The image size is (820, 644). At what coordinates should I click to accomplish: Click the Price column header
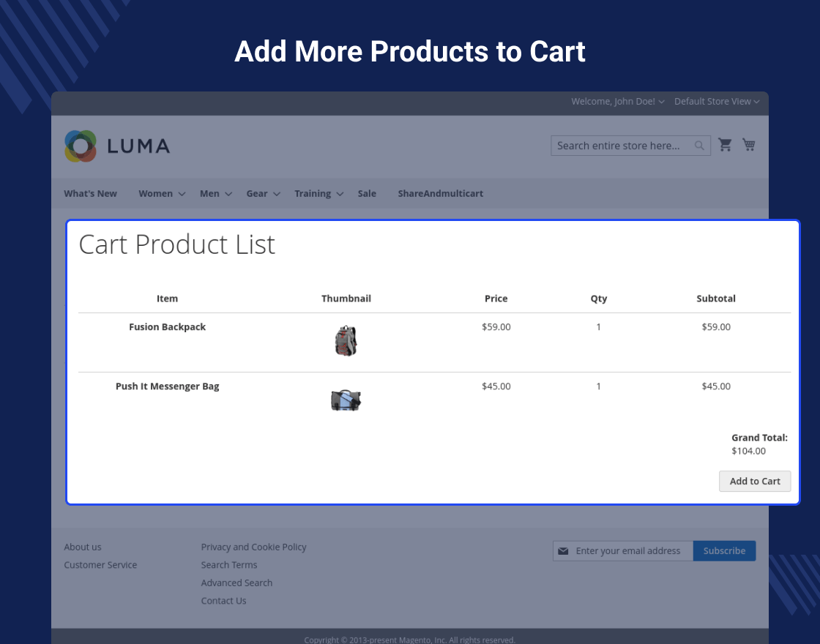click(x=496, y=299)
